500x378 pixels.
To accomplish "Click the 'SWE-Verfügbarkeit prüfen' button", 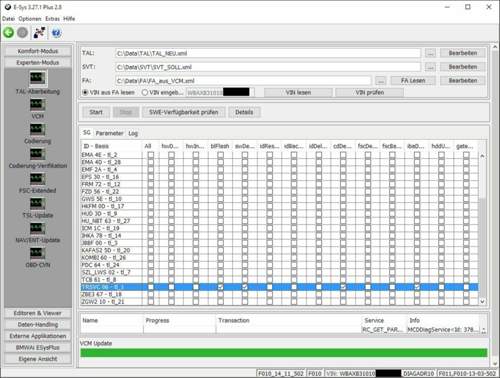I will coord(184,112).
